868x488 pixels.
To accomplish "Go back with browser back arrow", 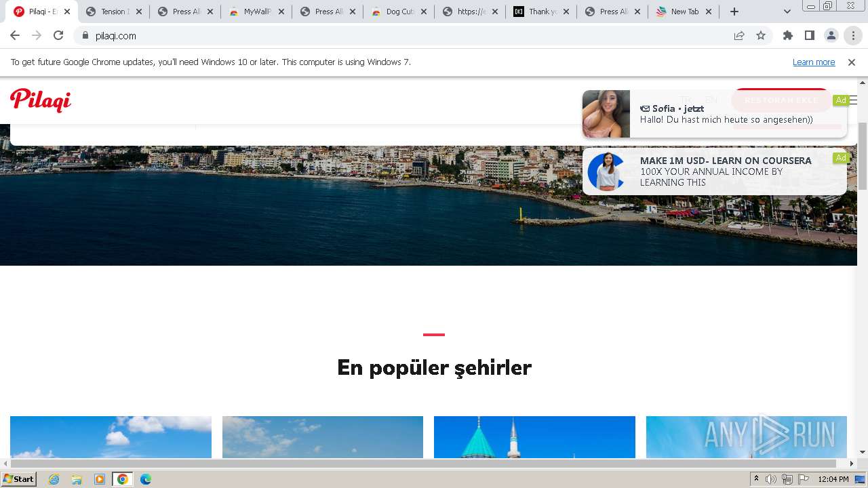I will click(x=15, y=36).
